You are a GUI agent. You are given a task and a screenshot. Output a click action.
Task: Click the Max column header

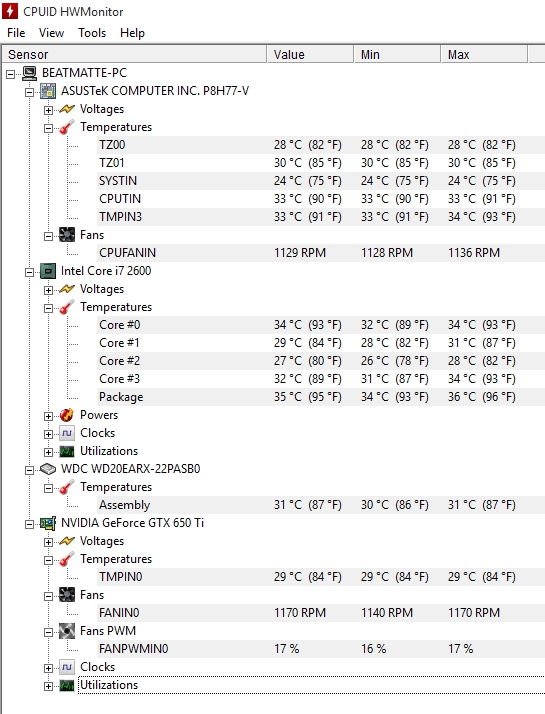point(484,54)
